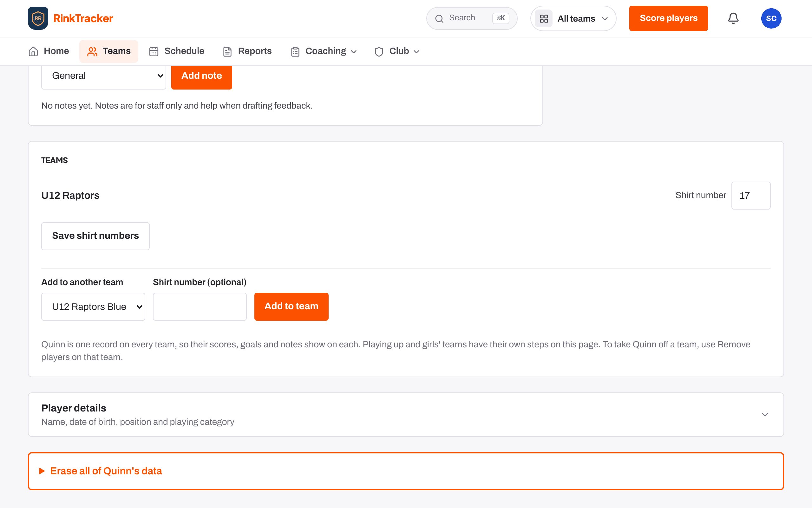Select the Teams tab
This screenshot has height=508, width=812.
(x=109, y=51)
